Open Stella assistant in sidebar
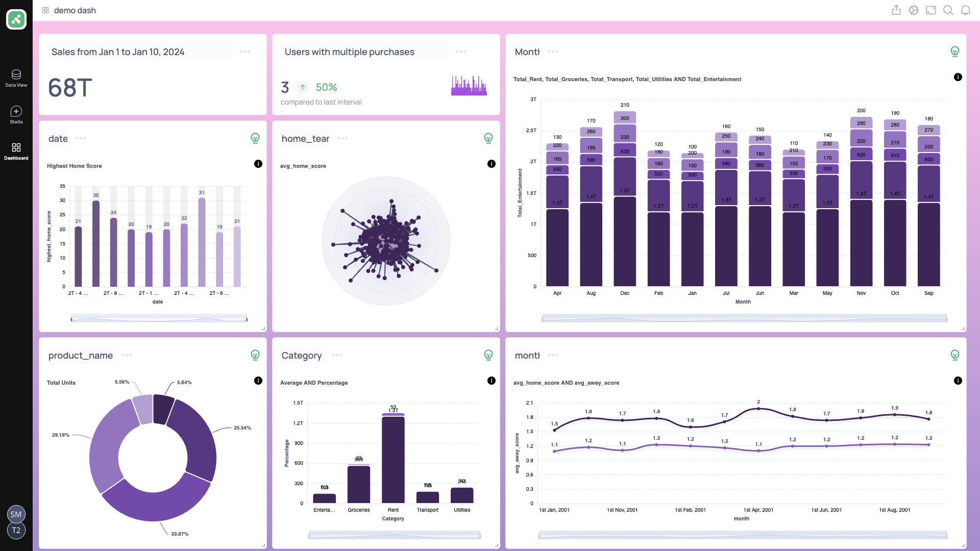 [16, 115]
